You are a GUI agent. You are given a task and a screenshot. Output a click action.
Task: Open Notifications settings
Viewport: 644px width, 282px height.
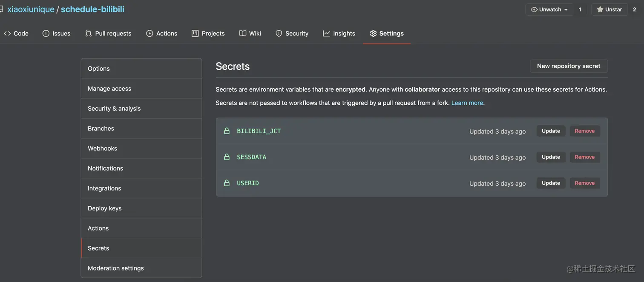pos(141,168)
